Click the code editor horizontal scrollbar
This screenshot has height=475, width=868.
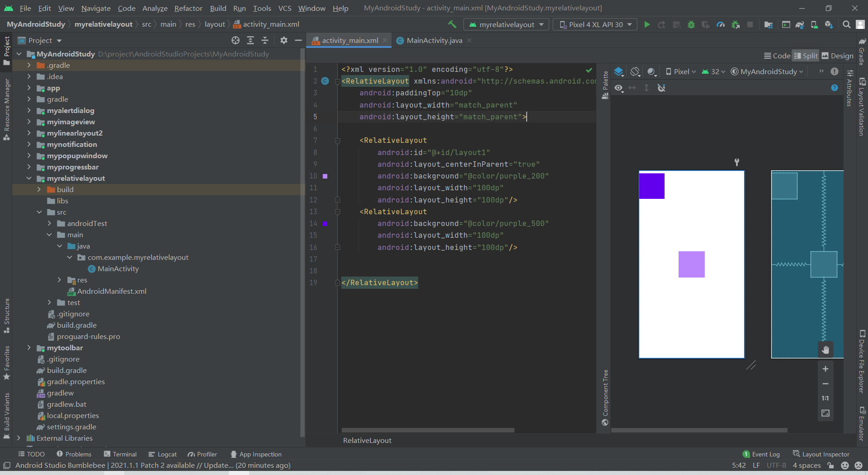(x=428, y=430)
